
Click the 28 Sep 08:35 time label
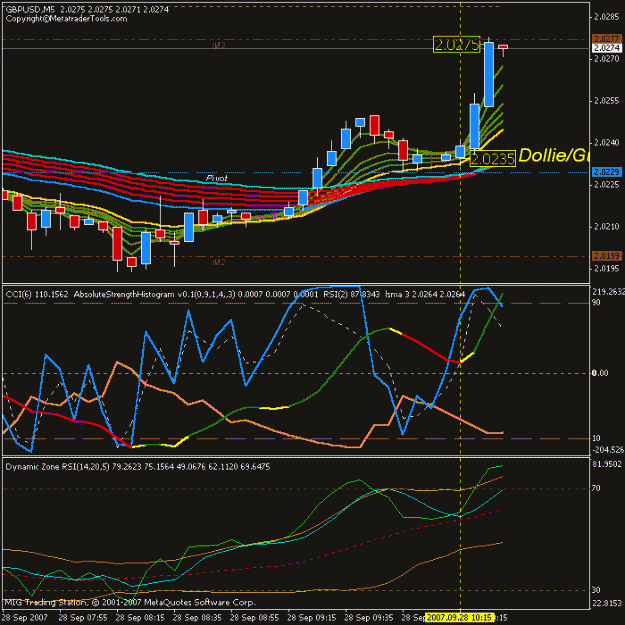coord(197,617)
